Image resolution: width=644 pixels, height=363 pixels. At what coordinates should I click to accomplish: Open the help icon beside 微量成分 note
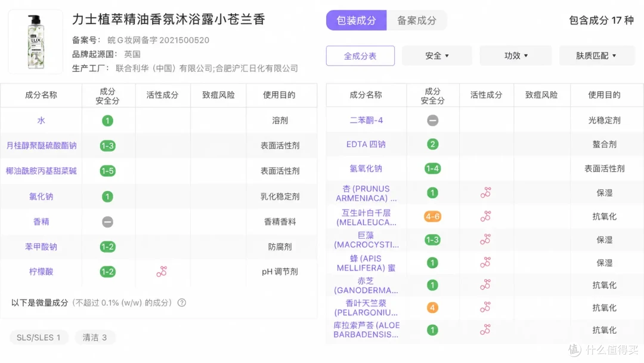[181, 303]
